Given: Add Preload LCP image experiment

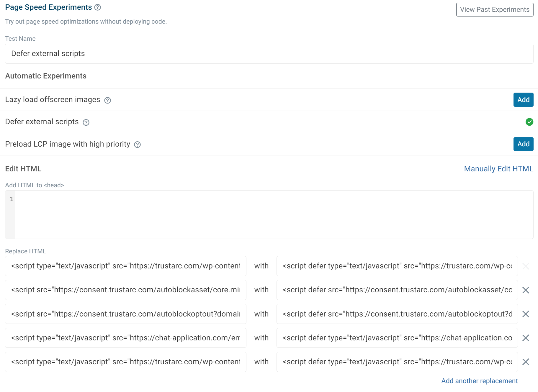Looking at the screenshot, I should (x=523, y=144).
